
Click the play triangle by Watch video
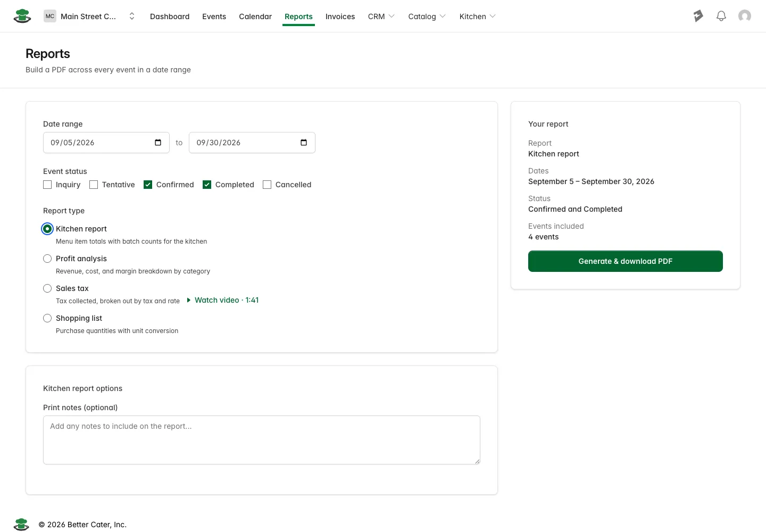pos(189,300)
